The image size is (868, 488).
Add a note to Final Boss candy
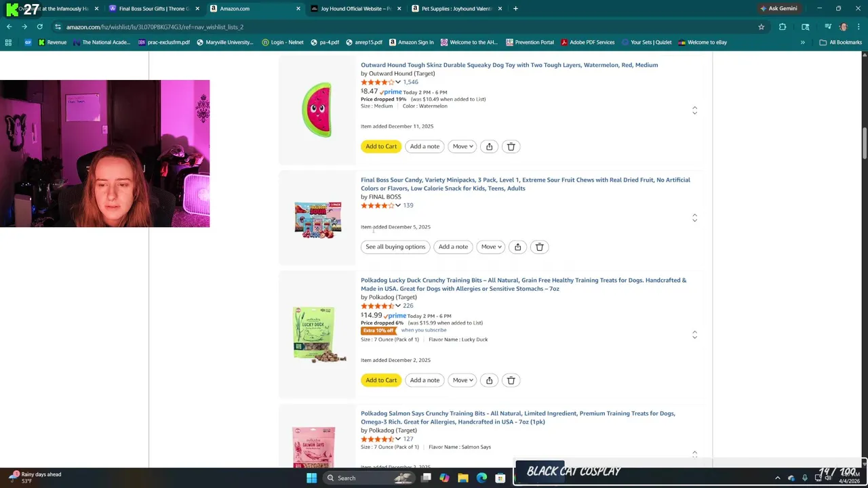click(x=453, y=247)
